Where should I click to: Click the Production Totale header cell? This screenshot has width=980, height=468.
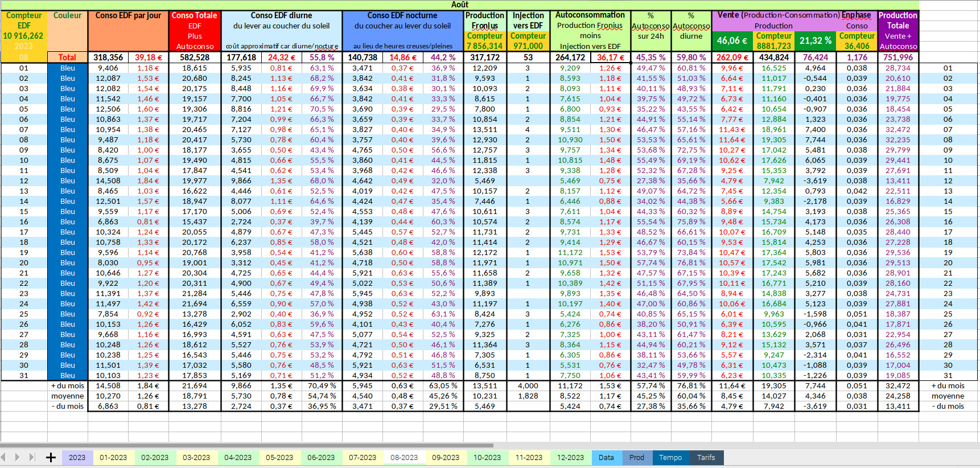898,31
